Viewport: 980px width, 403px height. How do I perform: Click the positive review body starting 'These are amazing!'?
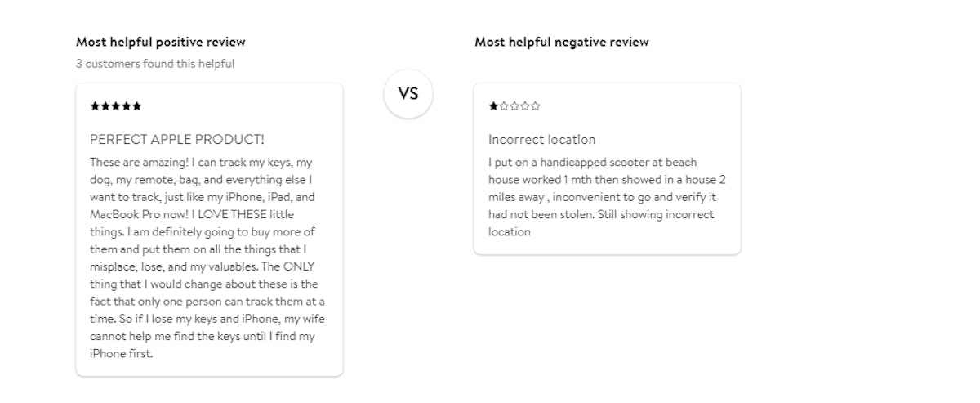tap(207, 258)
